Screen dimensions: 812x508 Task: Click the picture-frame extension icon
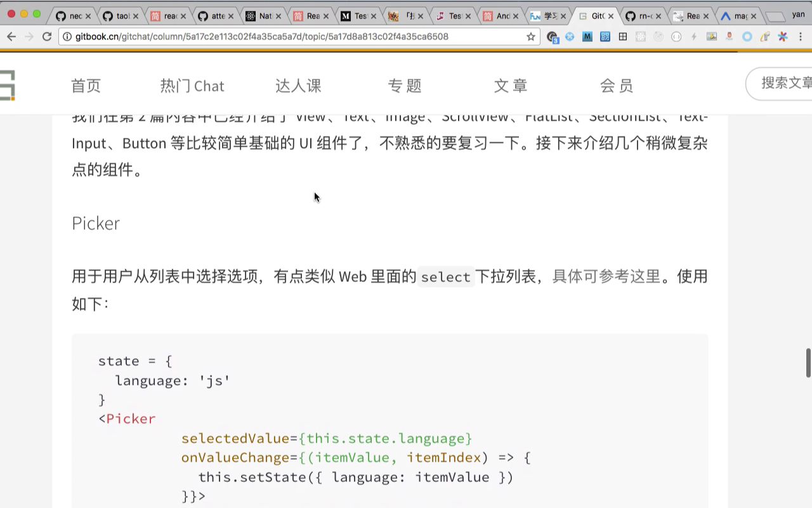tap(712, 37)
